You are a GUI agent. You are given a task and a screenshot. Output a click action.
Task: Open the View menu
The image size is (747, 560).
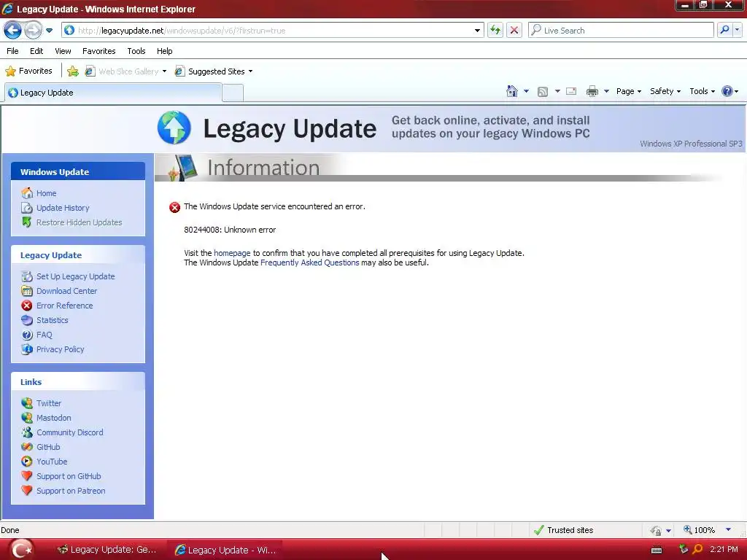[63, 51]
